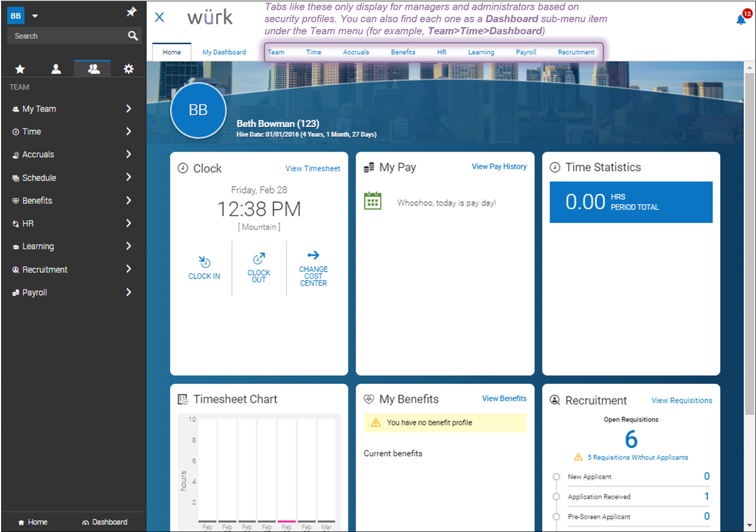Screen dimensions: 756x532
Task: Click Clock In button
Action: [204, 268]
